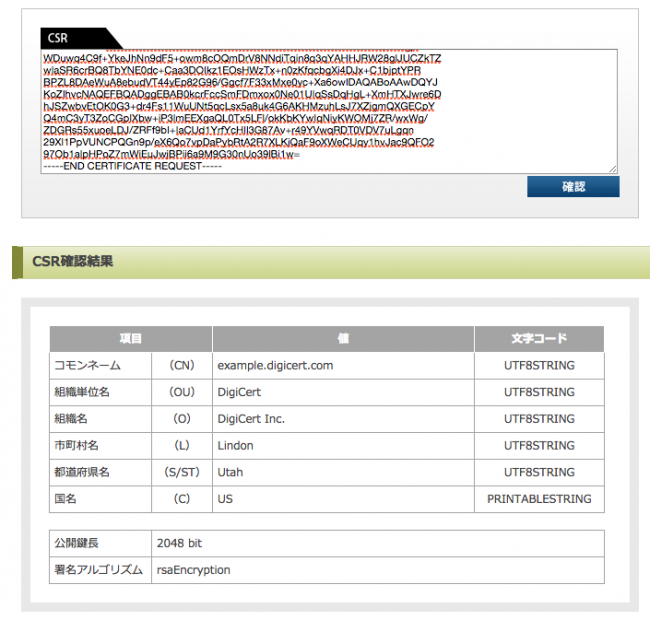The height and width of the screenshot is (620, 650).
Task: Click the CSR line starting WDuwg4C9f
Action: [242, 58]
